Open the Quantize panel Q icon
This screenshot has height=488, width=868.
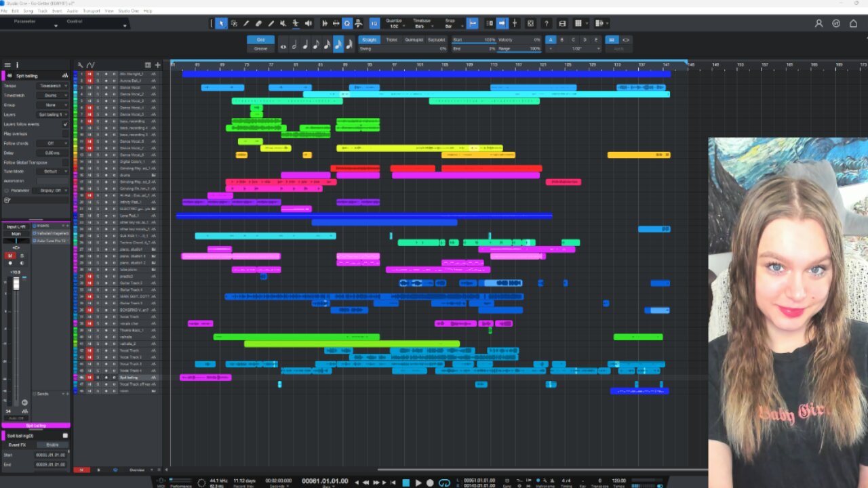pyautogui.click(x=347, y=24)
